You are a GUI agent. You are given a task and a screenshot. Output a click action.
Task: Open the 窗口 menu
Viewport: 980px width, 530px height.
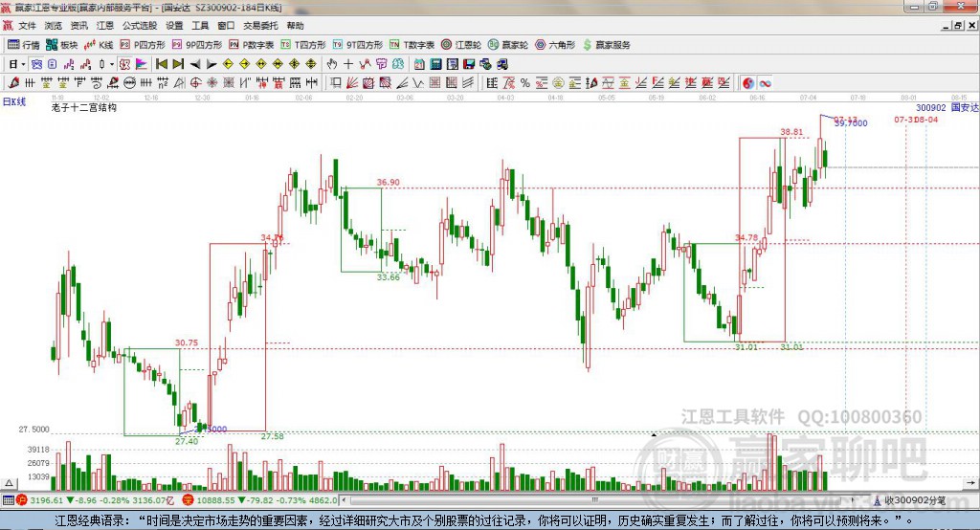226,26
